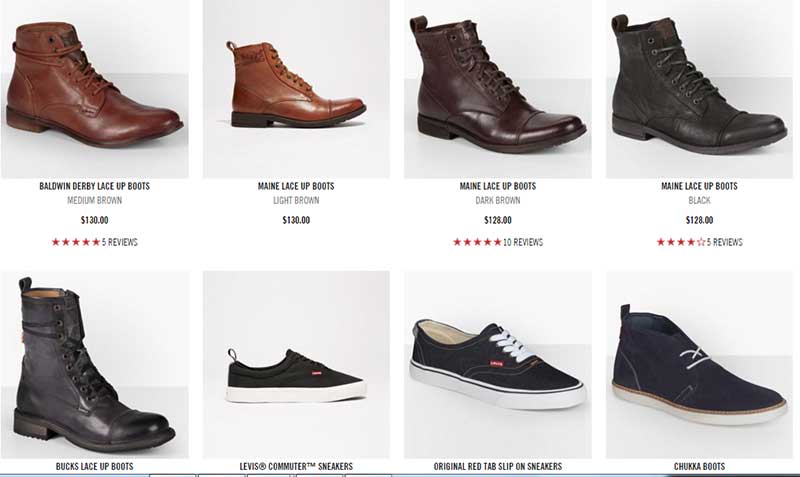Read the 10 Reviews link for the dark brown boots

point(523,242)
